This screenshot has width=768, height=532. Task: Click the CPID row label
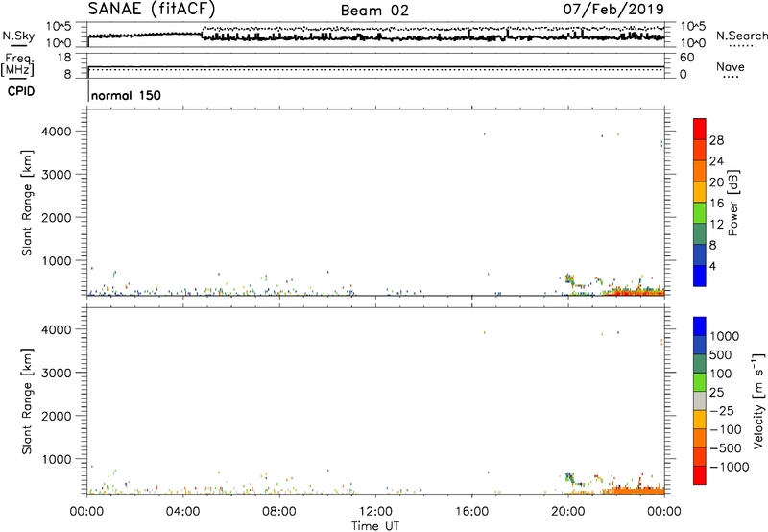[21, 91]
